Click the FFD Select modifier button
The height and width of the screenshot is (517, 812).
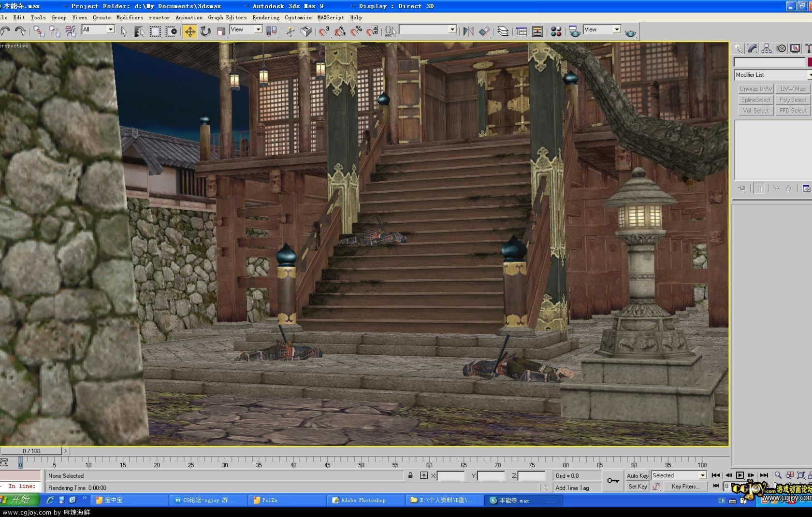[x=793, y=111]
